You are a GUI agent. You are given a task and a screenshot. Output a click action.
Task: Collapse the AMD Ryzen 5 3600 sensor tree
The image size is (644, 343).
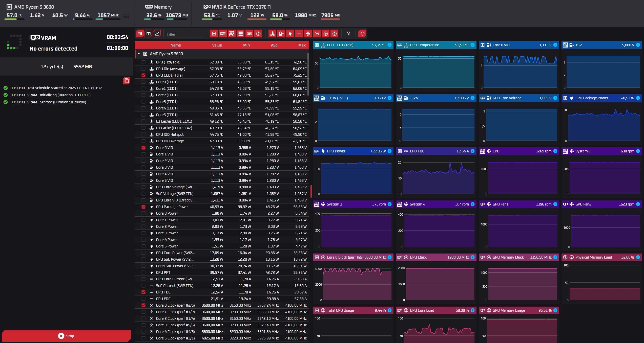click(x=138, y=54)
